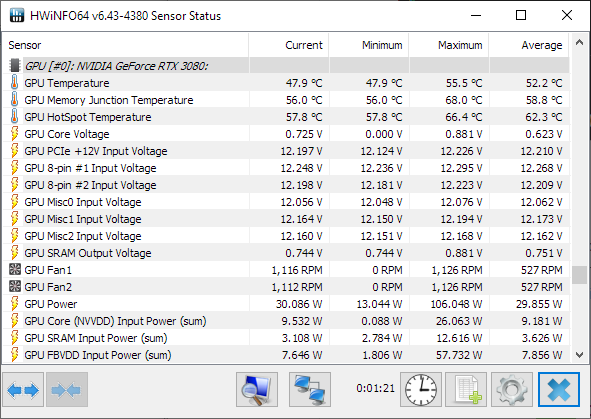Select the GPU PCIe +12V Input Voltage label
This screenshot has height=419, width=591.
tap(96, 151)
